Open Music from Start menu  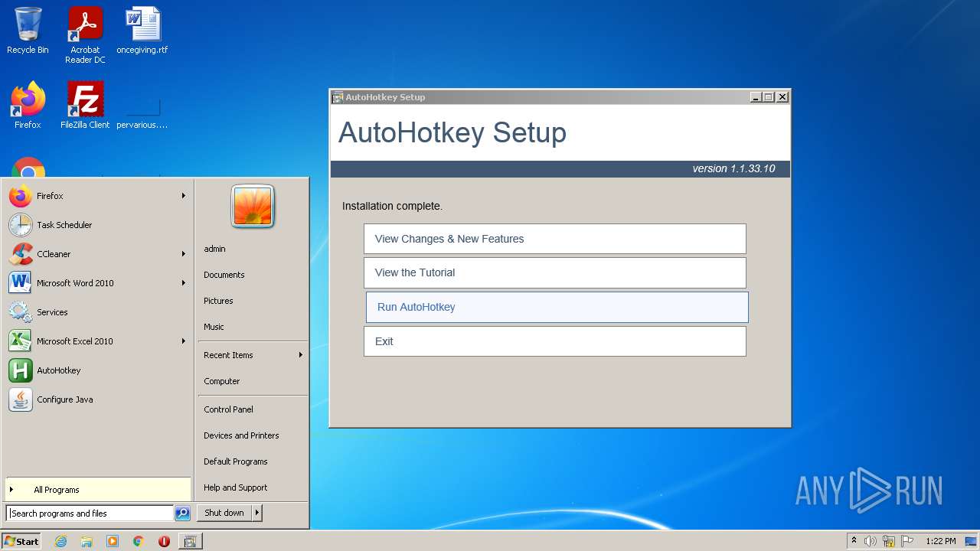click(x=214, y=327)
